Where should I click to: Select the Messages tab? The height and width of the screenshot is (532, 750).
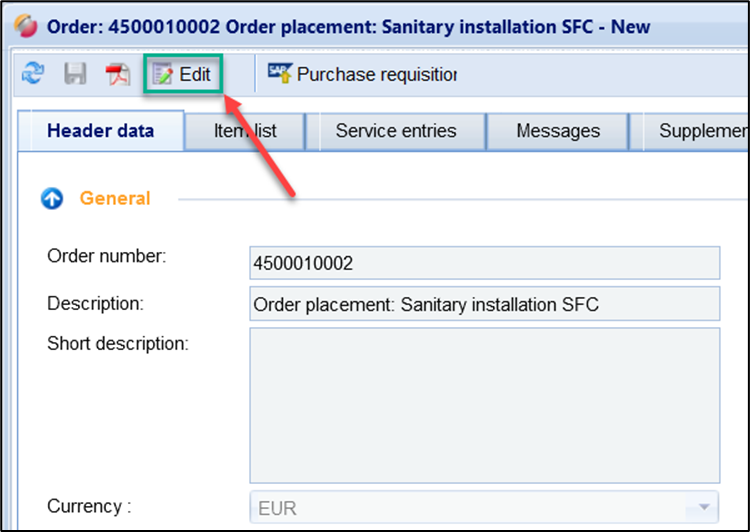point(558,131)
